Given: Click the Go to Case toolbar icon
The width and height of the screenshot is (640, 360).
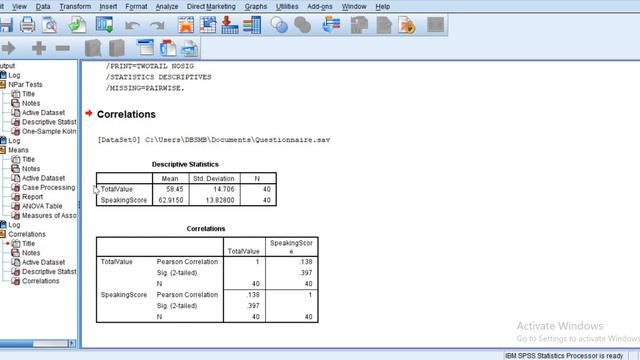Looking at the screenshot, I should click(208, 25).
